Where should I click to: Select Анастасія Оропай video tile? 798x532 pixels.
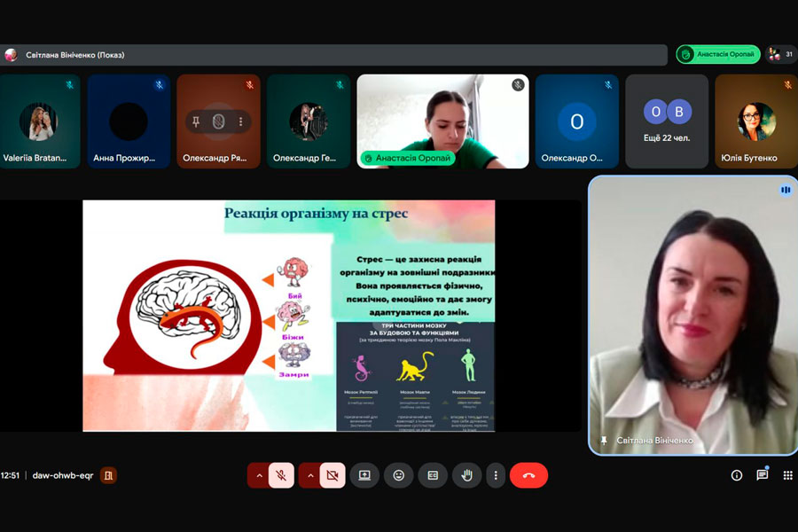(442, 121)
